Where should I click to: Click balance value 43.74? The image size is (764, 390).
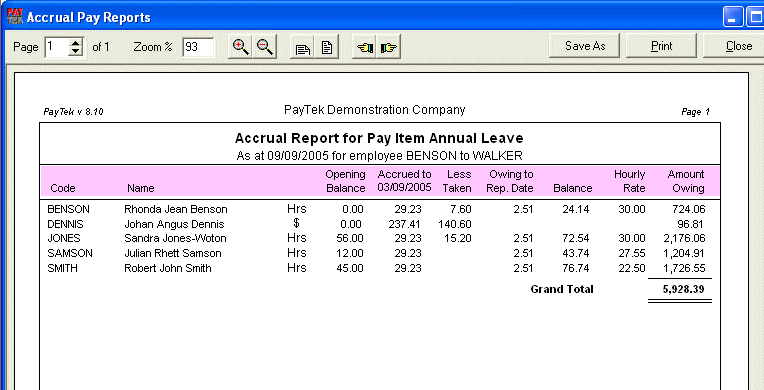point(575,253)
